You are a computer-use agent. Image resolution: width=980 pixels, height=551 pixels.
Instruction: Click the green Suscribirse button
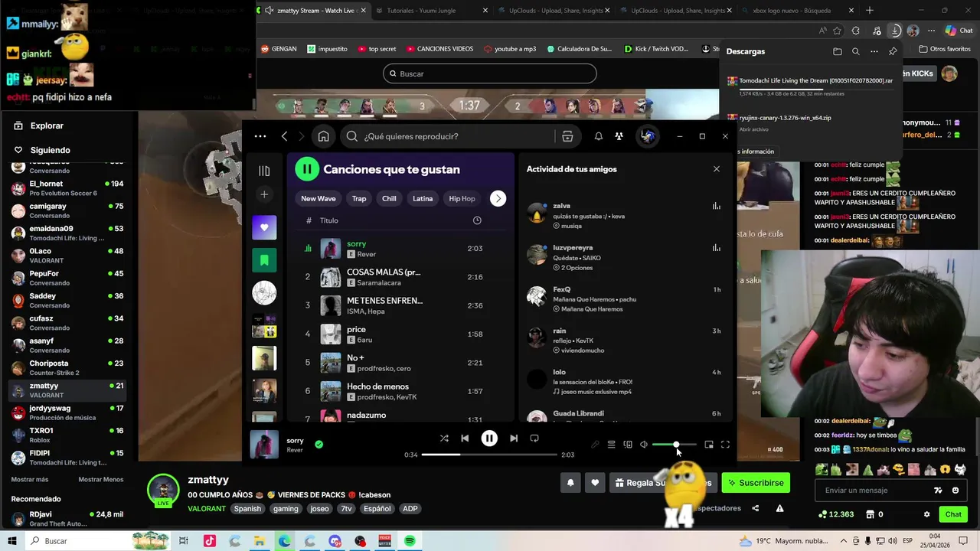(x=756, y=483)
